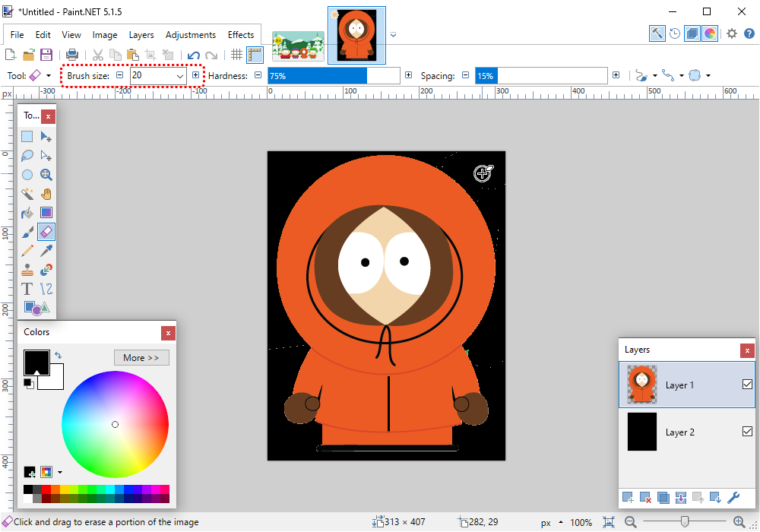Increase brush size with plus button
The height and width of the screenshot is (532, 760).
point(195,75)
